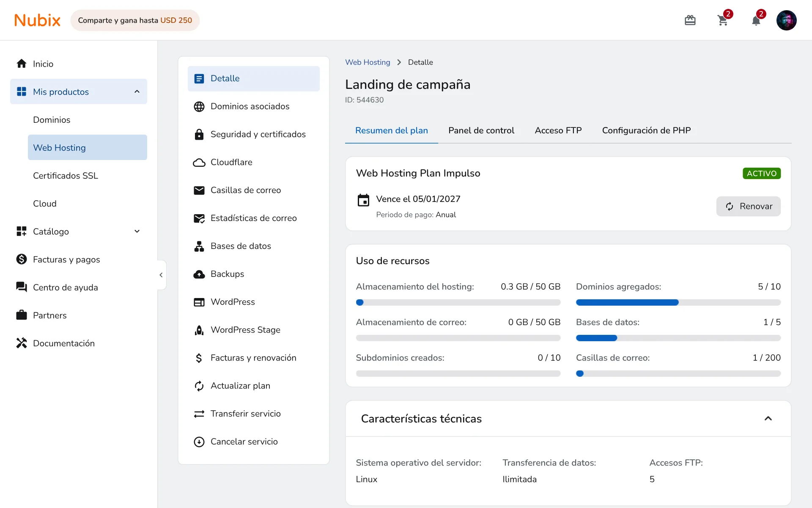Open Seguridad y certificados lock icon
This screenshot has height=508, width=812.
pyautogui.click(x=199, y=135)
